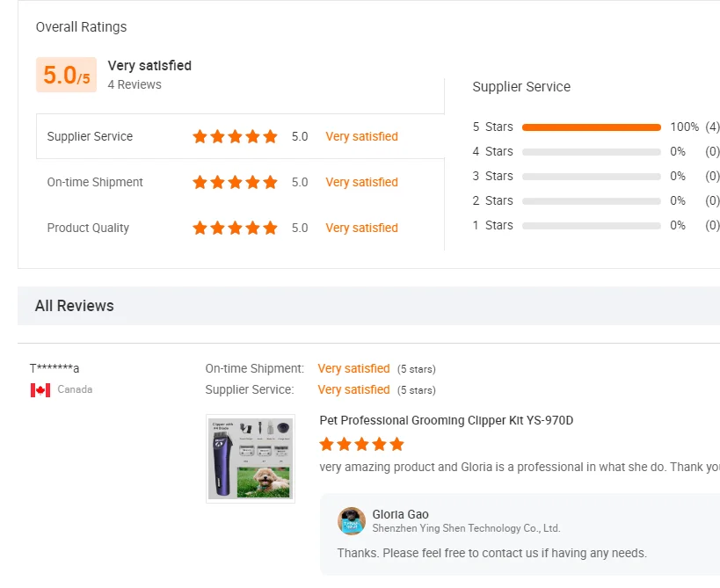Click the 5 Stars orange progress bar

tap(591, 127)
